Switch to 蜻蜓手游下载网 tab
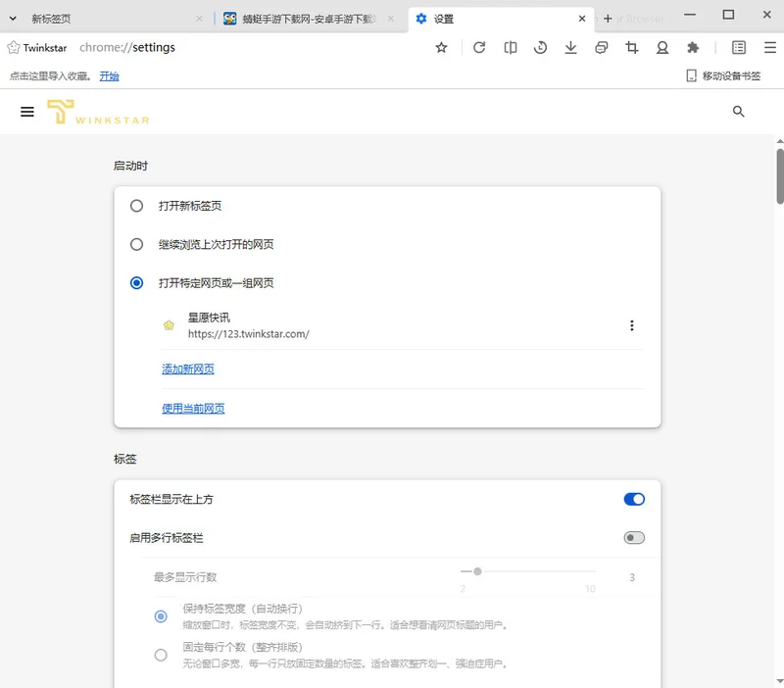The image size is (784, 688). [308, 19]
